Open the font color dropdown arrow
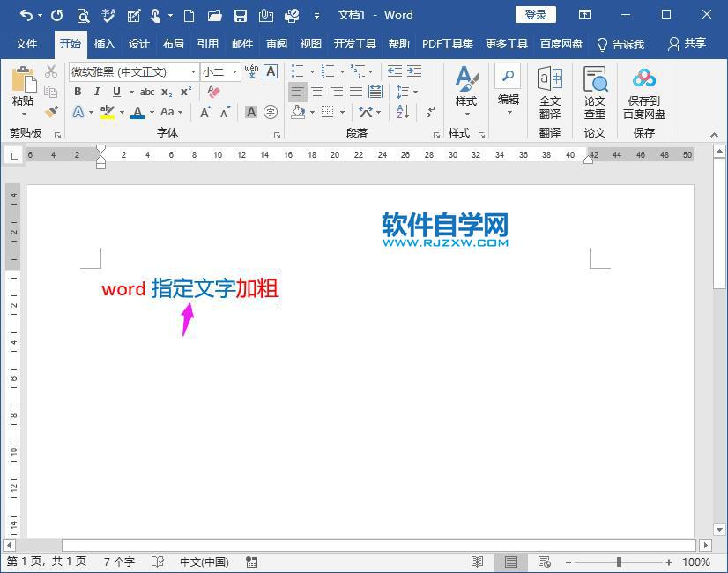 point(150,112)
